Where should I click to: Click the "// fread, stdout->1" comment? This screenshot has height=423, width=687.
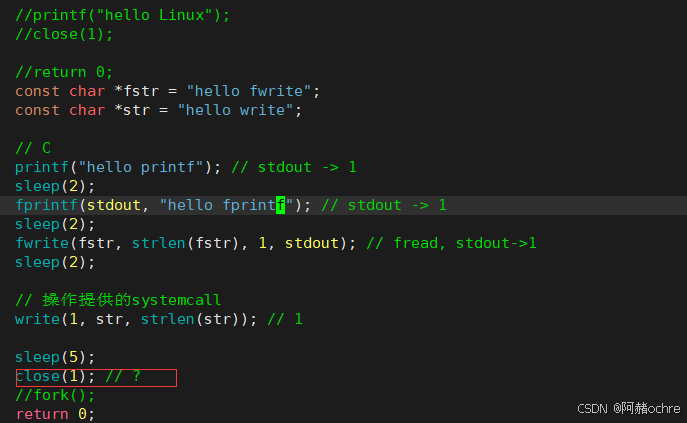[451, 243]
